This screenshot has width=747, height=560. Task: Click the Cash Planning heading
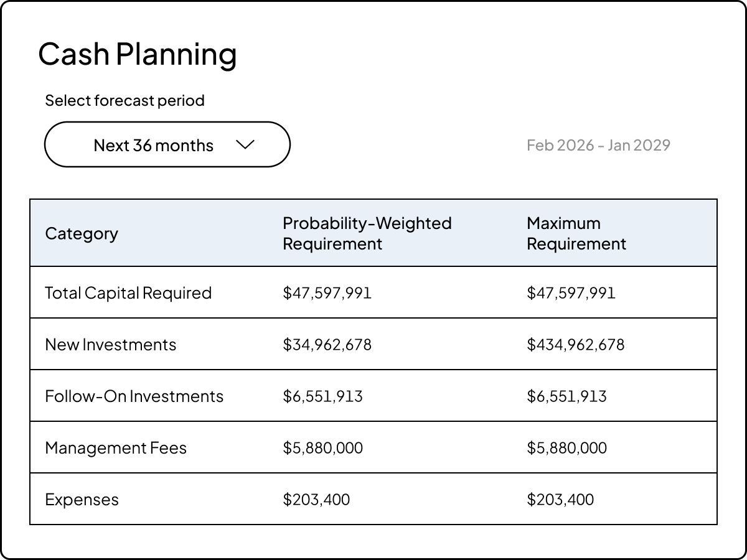(x=138, y=54)
